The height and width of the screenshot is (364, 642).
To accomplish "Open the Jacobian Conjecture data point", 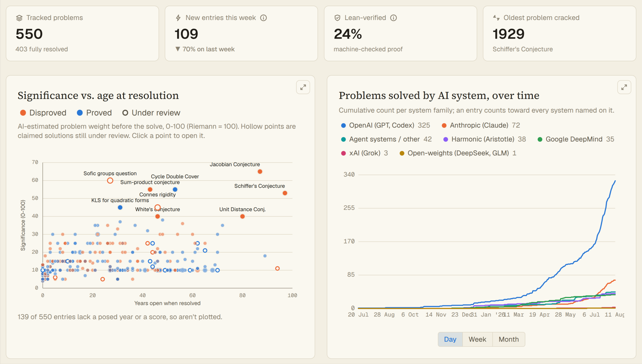I will click(x=260, y=172).
